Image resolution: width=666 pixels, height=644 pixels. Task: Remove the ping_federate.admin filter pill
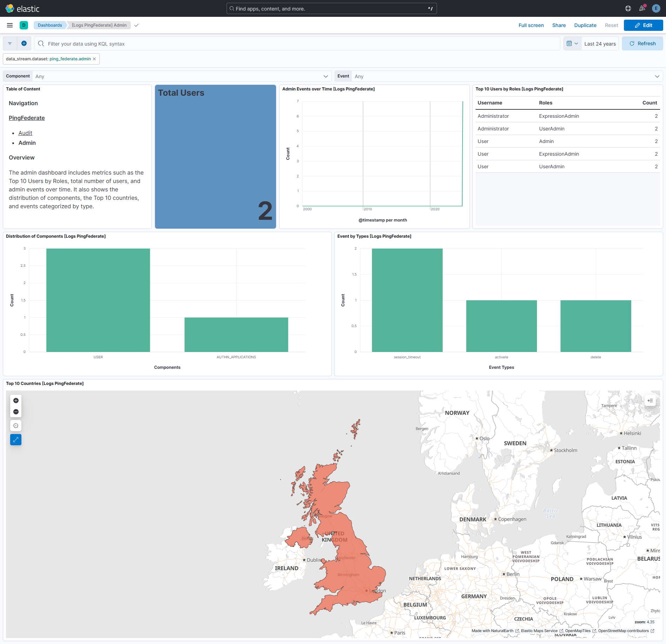pyautogui.click(x=94, y=59)
